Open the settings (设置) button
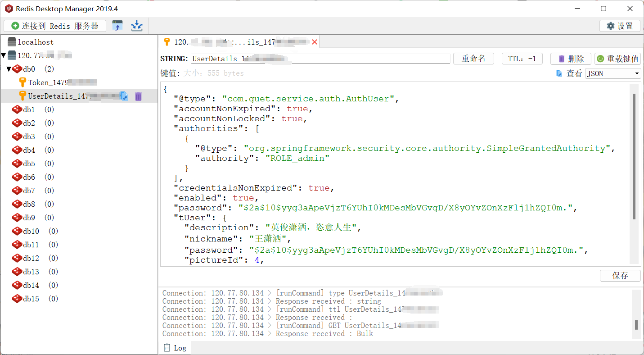 pyautogui.click(x=620, y=26)
